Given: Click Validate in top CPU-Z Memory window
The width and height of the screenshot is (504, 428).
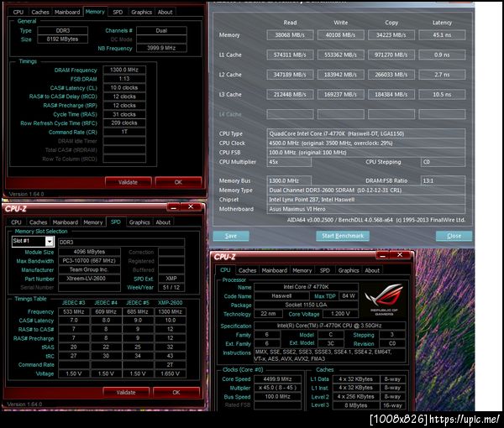Looking at the screenshot, I should click(128, 182).
